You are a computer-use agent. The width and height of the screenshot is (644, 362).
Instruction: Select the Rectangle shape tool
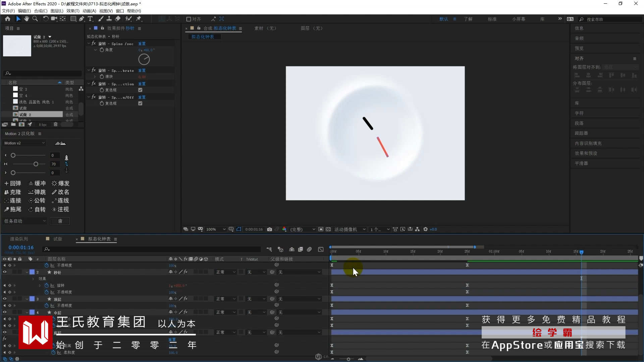[x=73, y=19]
